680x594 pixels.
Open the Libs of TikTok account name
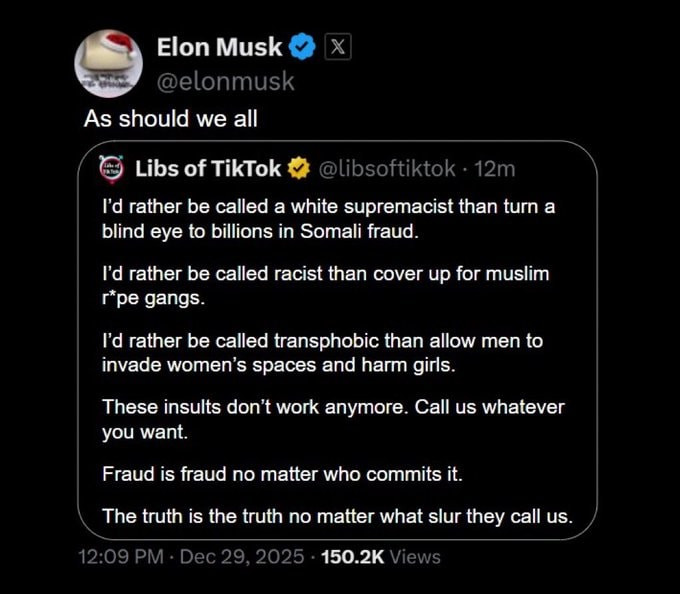pyautogui.click(x=207, y=169)
